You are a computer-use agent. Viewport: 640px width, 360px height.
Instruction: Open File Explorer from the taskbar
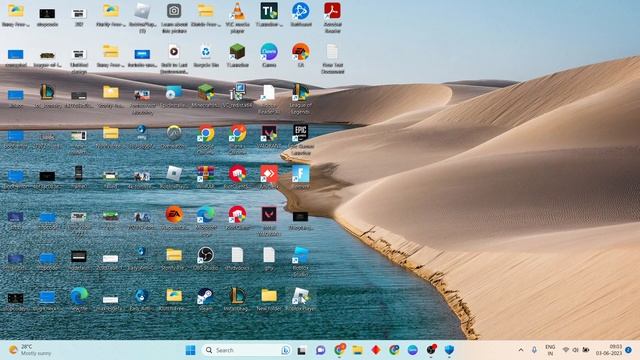[x=358, y=350]
